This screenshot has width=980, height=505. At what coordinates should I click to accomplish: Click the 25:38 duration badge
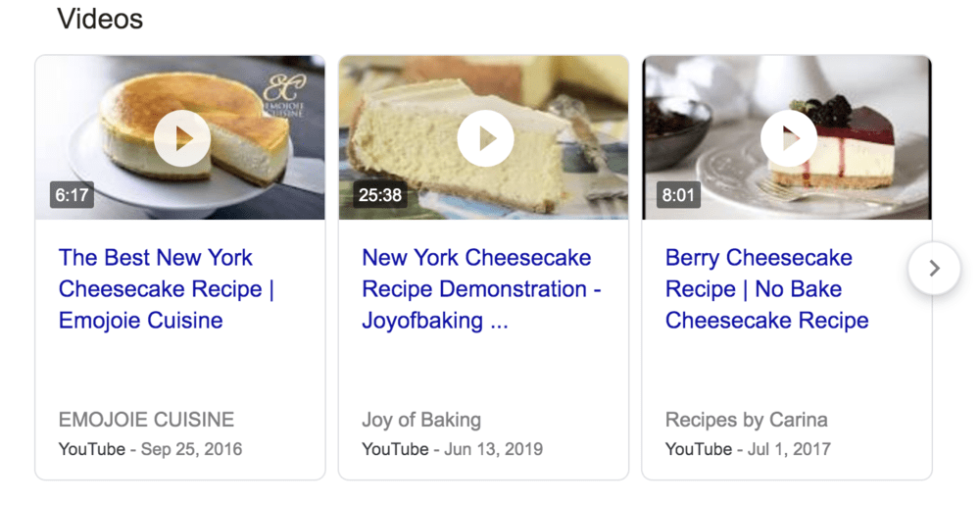pos(379,195)
